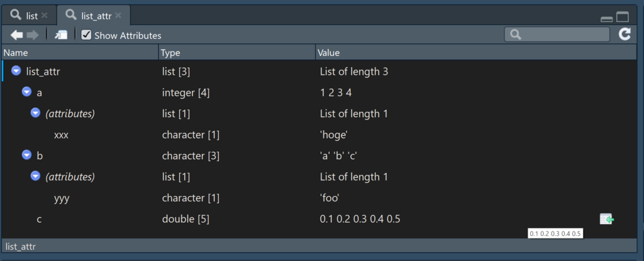Click type character [3]
Image resolution: width=644 pixels, height=261 pixels.
pyautogui.click(x=191, y=156)
